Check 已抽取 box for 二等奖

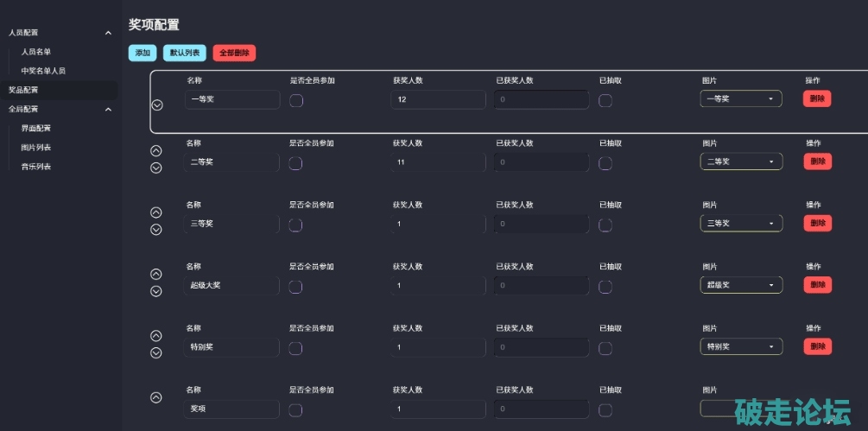tap(605, 163)
